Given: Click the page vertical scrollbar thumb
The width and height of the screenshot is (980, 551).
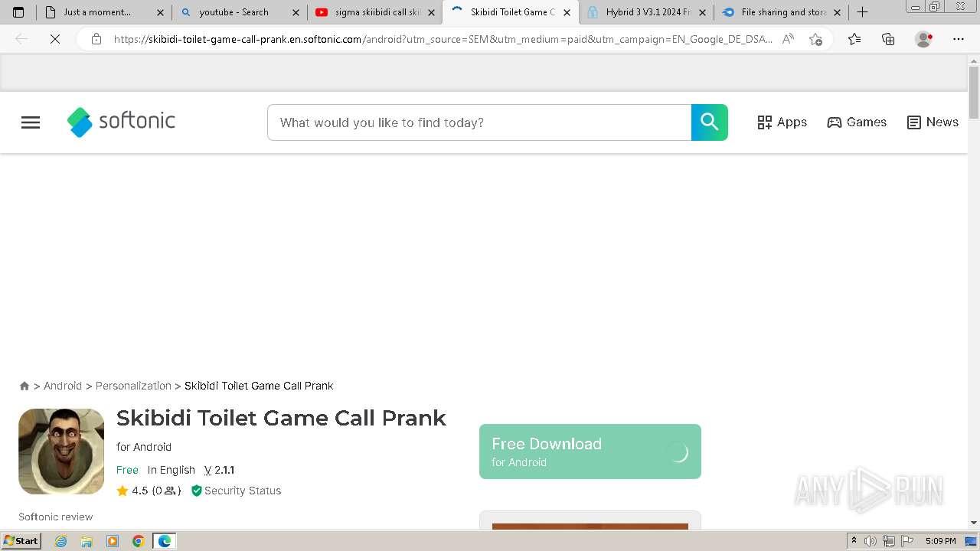Looking at the screenshot, I should pyautogui.click(x=974, y=93).
